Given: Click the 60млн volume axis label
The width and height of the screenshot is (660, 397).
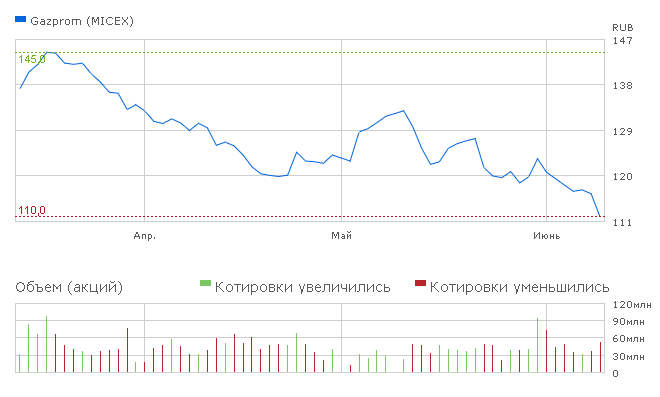Looking at the screenshot, I should [629, 339].
